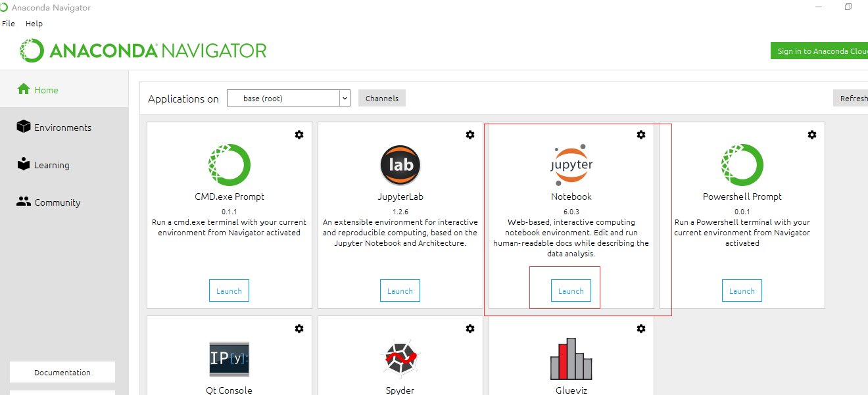Go to the Home tab
This screenshot has height=395, width=868.
64,89
